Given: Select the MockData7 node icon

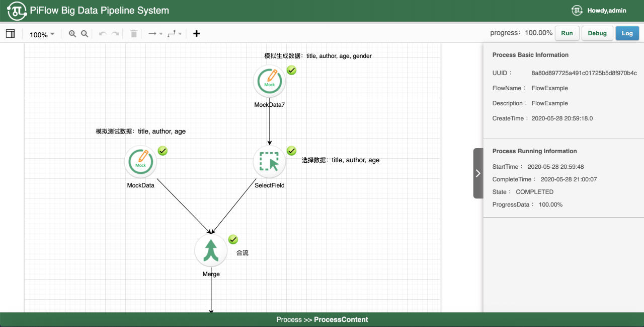Looking at the screenshot, I should coord(269,81).
